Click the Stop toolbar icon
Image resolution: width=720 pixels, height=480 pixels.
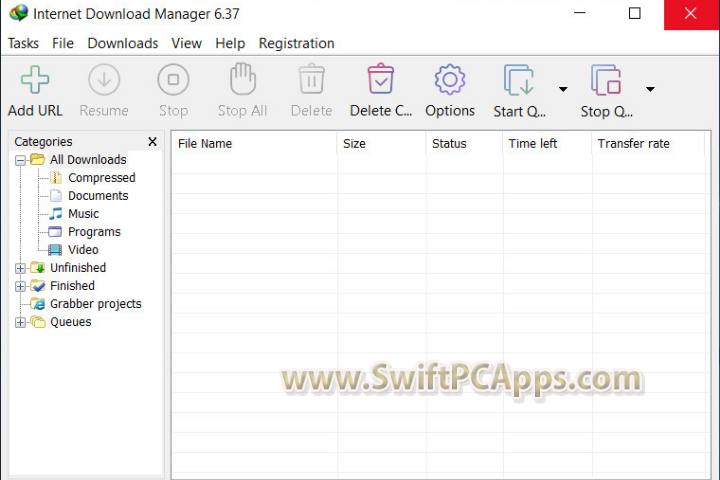(x=173, y=80)
